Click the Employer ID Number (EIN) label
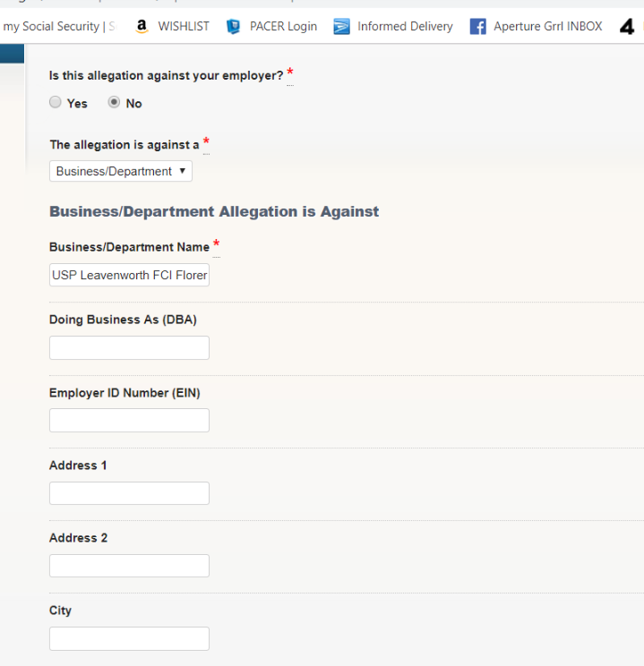The image size is (644, 666). coord(125,393)
